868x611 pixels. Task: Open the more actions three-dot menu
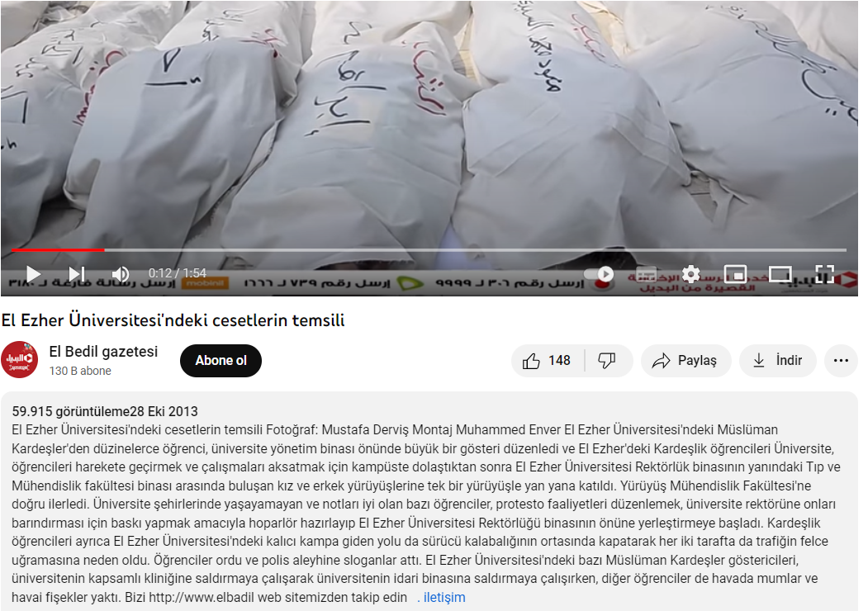(841, 361)
